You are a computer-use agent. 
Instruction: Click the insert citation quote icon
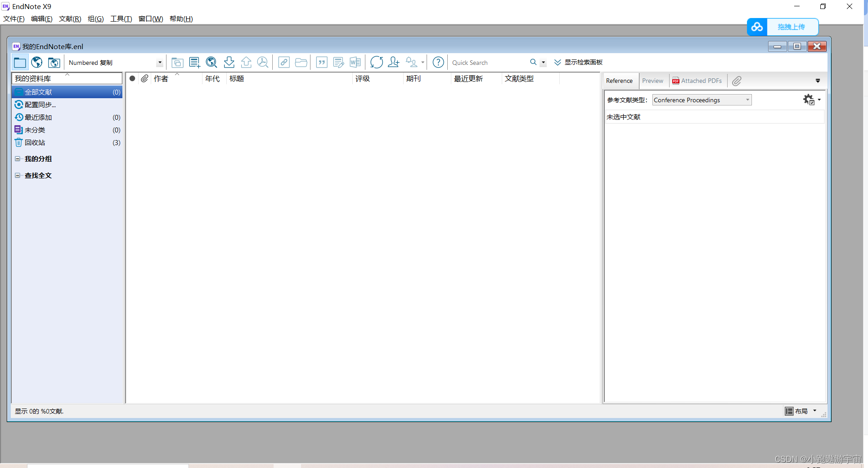pos(322,63)
